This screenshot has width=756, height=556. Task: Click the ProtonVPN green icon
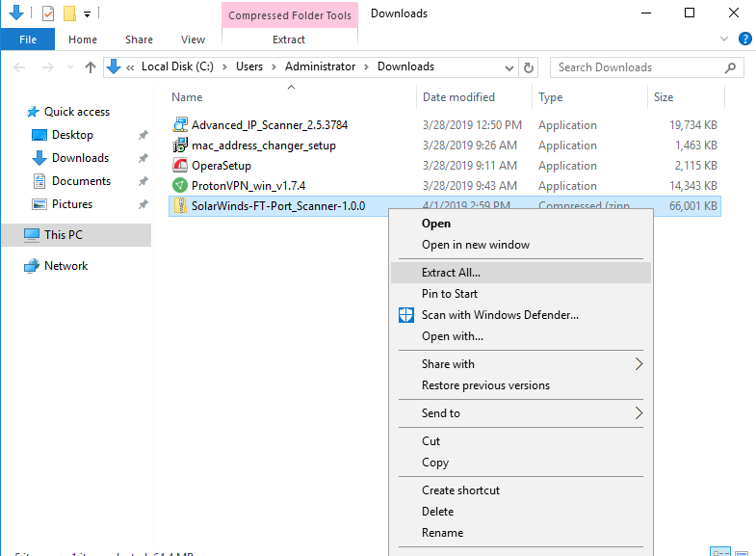180,186
